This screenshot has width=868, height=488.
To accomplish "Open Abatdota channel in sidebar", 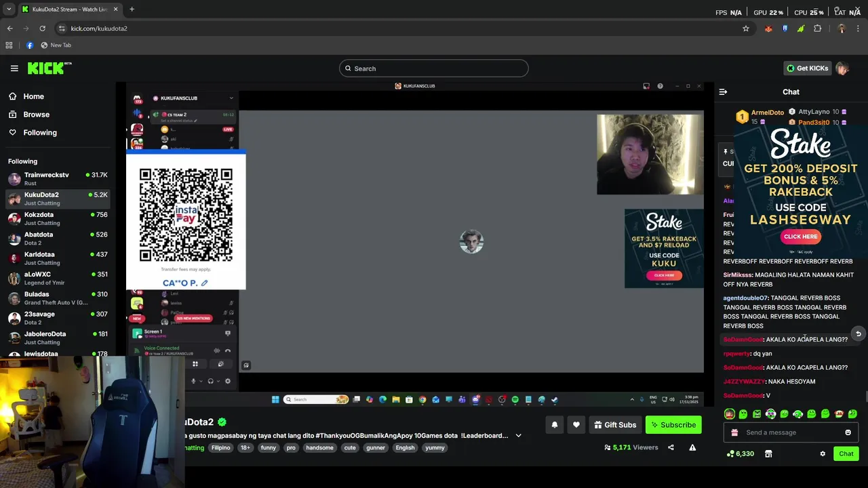I will [58, 239].
